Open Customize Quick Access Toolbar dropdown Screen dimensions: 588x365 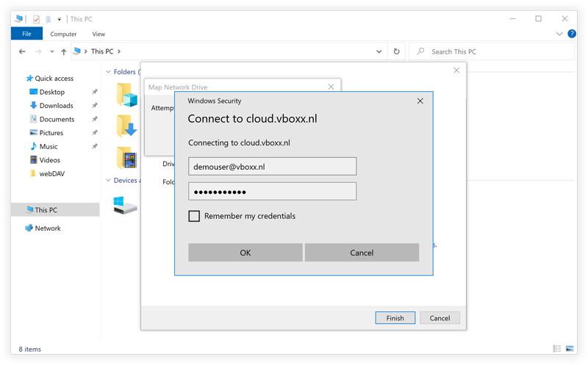point(60,19)
